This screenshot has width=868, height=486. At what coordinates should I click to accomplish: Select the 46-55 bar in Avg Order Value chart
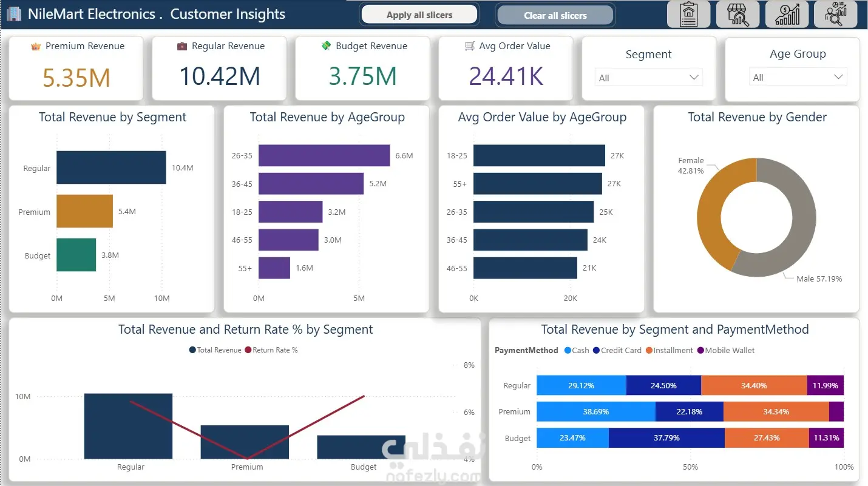[525, 268]
